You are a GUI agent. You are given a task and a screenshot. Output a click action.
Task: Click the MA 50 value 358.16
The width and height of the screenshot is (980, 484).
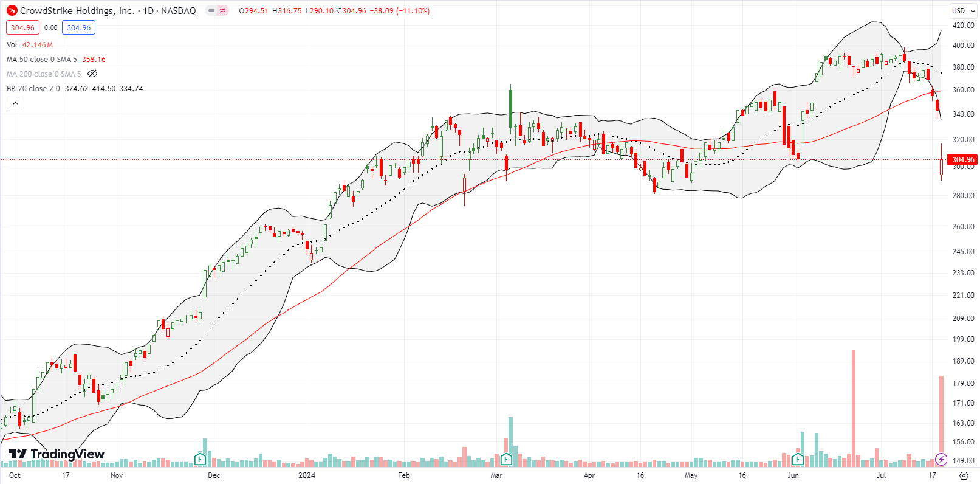click(x=94, y=59)
